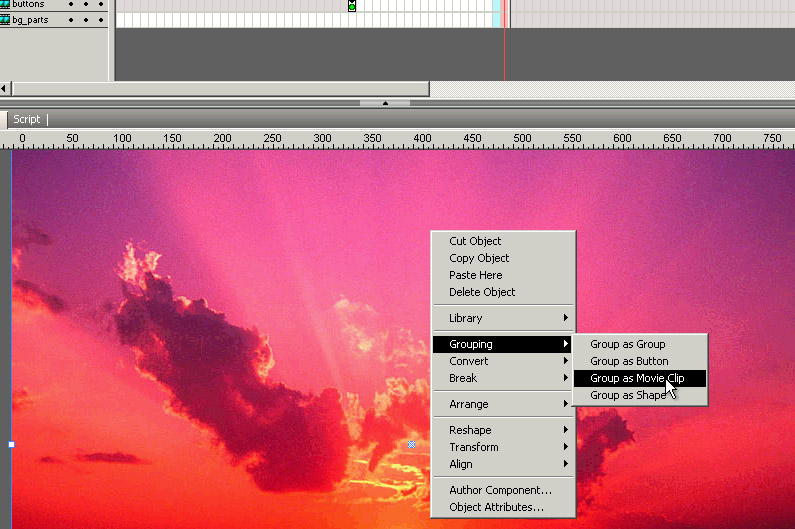This screenshot has height=529, width=795.
Task: Click the timeline scrollbar left arrow
Action: 5,89
